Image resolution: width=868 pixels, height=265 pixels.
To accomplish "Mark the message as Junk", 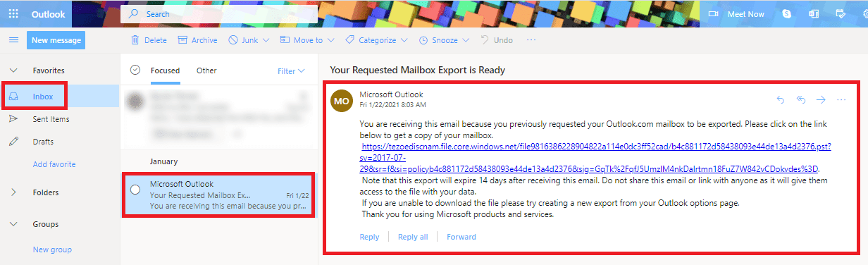I will (243, 40).
